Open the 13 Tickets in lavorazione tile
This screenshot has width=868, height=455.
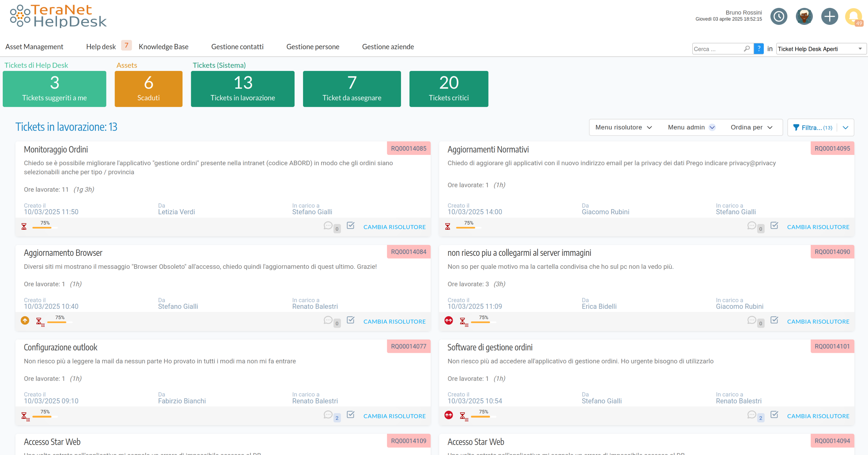click(x=242, y=89)
